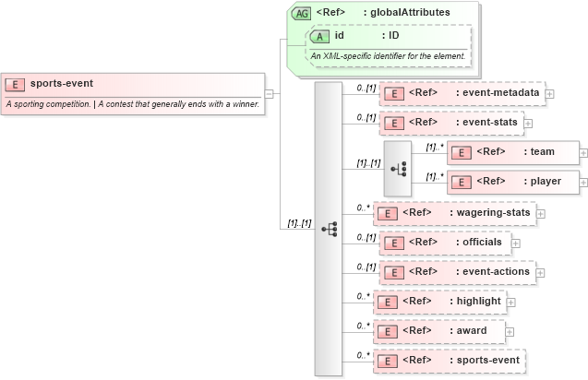Image resolution: width=588 pixels, height=380 pixels.
Task: Click the E icon beside team
Action: click(x=462, y=153)
